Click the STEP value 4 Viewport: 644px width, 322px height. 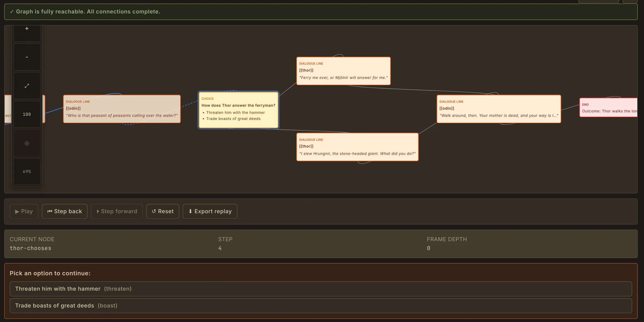pos(220,248)
